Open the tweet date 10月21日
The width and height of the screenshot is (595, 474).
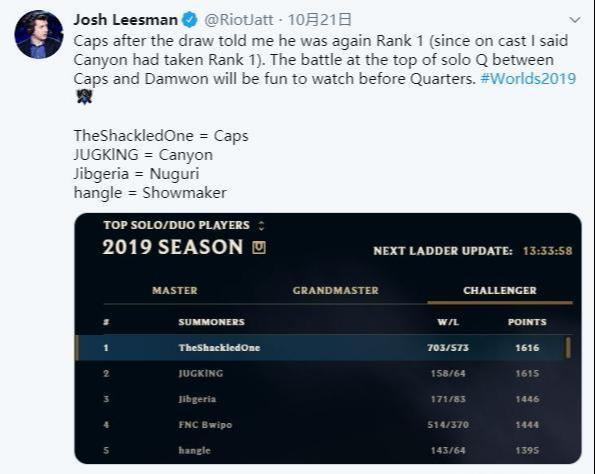319,20
